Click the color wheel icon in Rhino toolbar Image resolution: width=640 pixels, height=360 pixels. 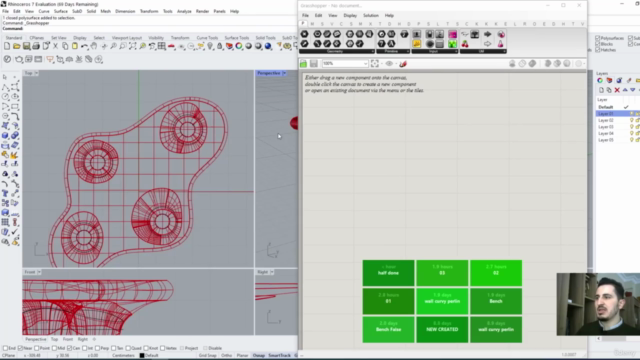tap(239, 46)
